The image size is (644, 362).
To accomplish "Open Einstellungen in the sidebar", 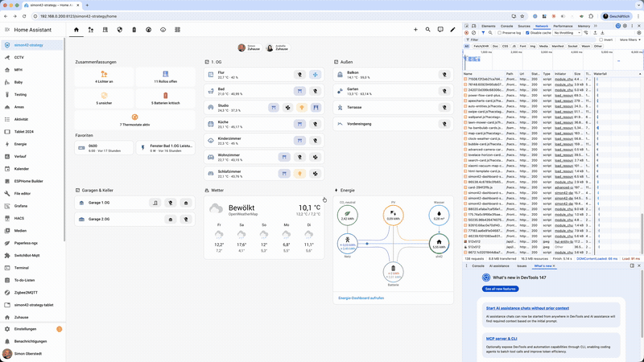I will click(33, 329).
